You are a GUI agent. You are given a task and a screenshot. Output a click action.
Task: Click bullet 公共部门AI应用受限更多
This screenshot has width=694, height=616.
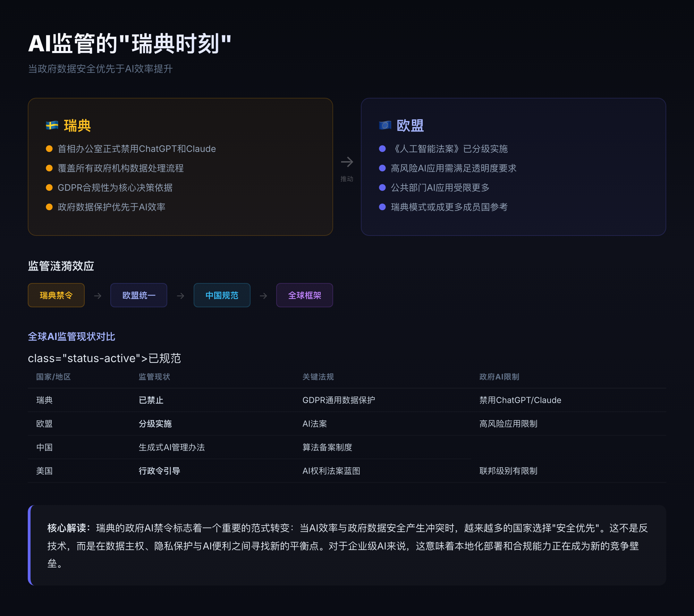[440, 188]
